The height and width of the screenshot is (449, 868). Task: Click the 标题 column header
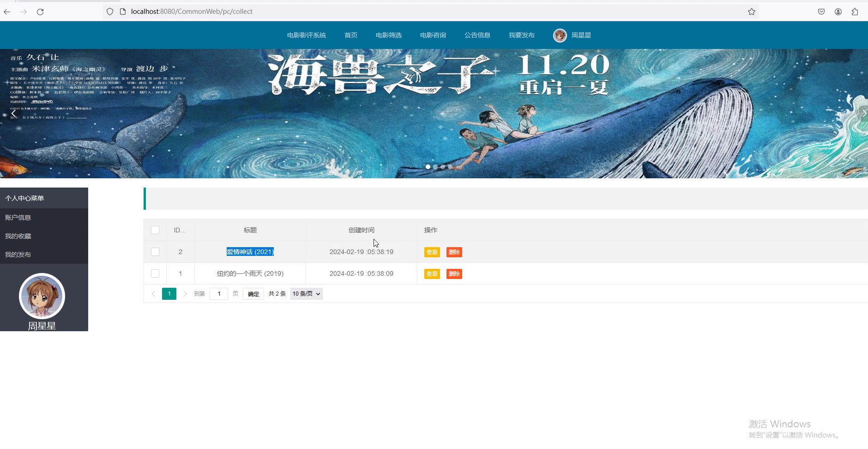(x=250, y=230)
